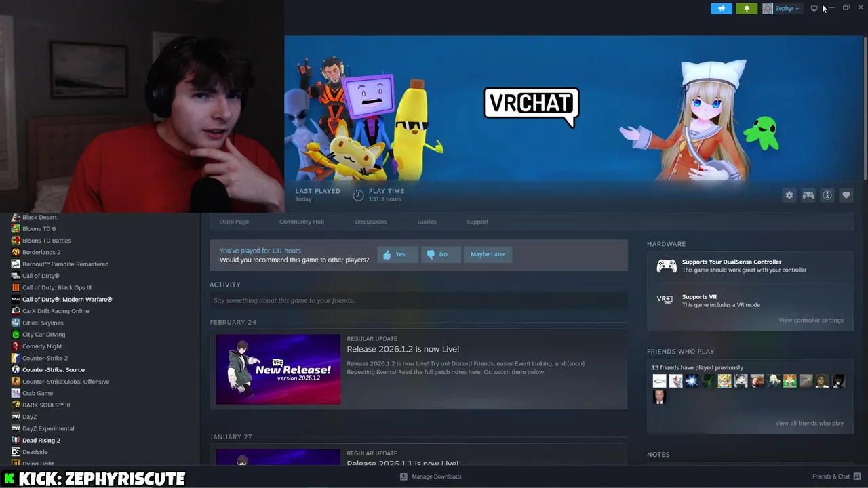Click the Dead Rising 2 game icon
This screenshot has width=868, height=488.
point(16,440)
